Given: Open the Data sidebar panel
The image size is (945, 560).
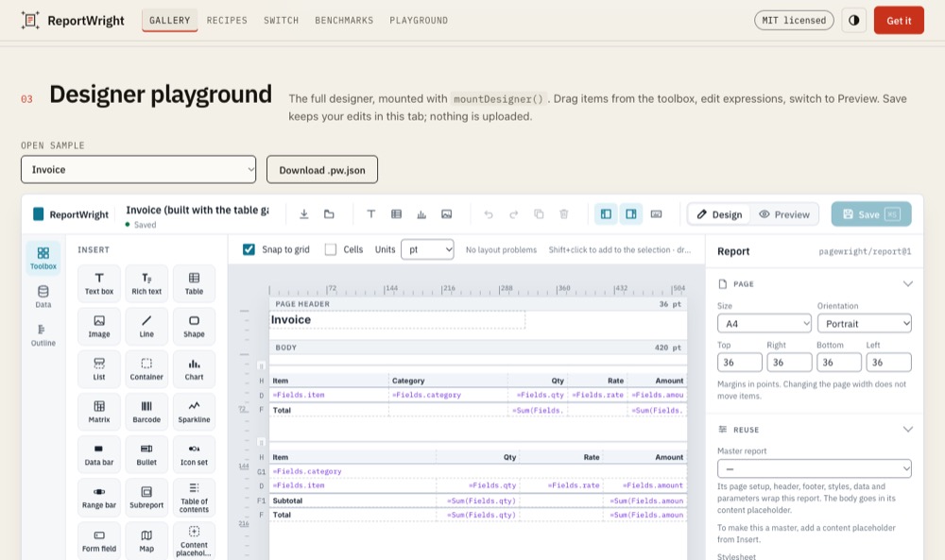Looking at the screenshot, I should tap(43, 297).
